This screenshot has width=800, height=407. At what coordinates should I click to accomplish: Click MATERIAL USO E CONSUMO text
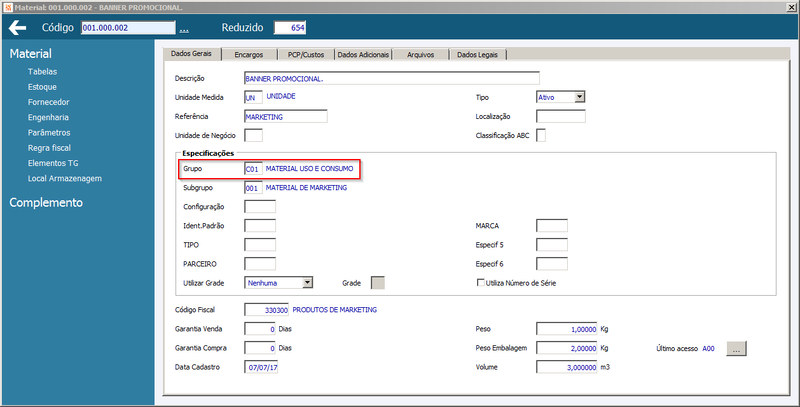point(309,169)
